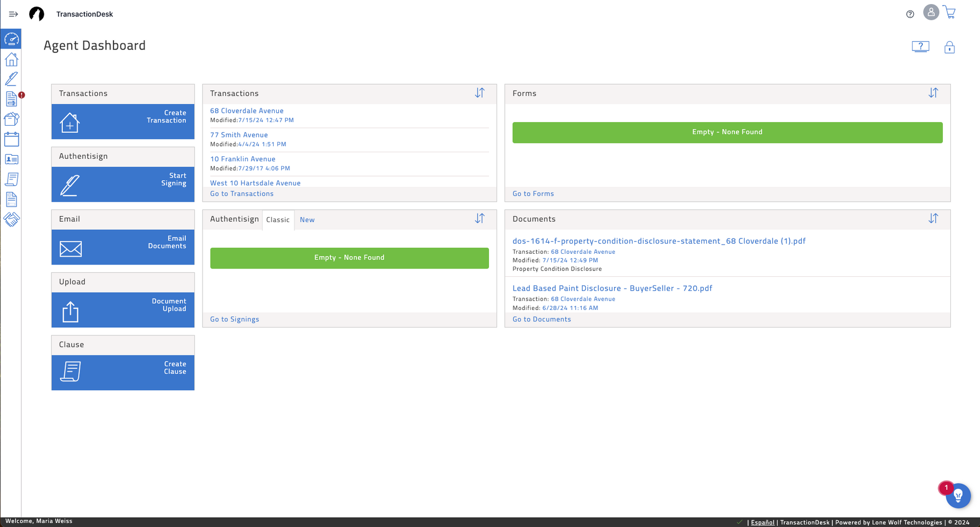Screen dimensions: 980x527
Task: Click the TransactionDesk logo icon
Action: tap(37, 14)
